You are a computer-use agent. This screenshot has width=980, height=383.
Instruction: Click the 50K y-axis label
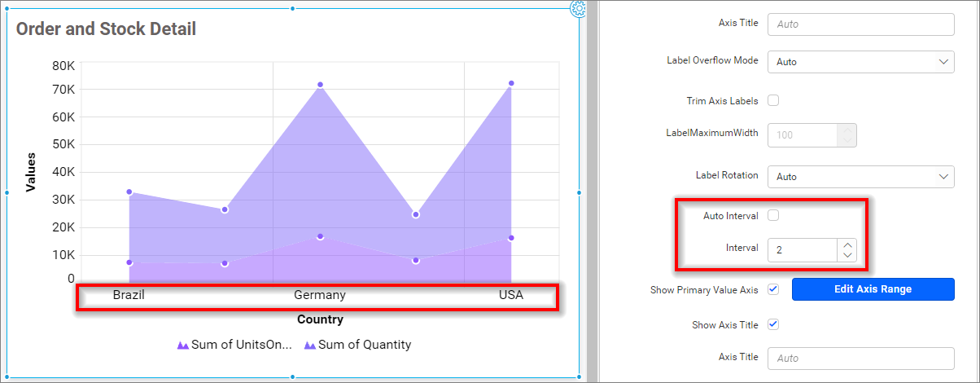coord(63,144)
